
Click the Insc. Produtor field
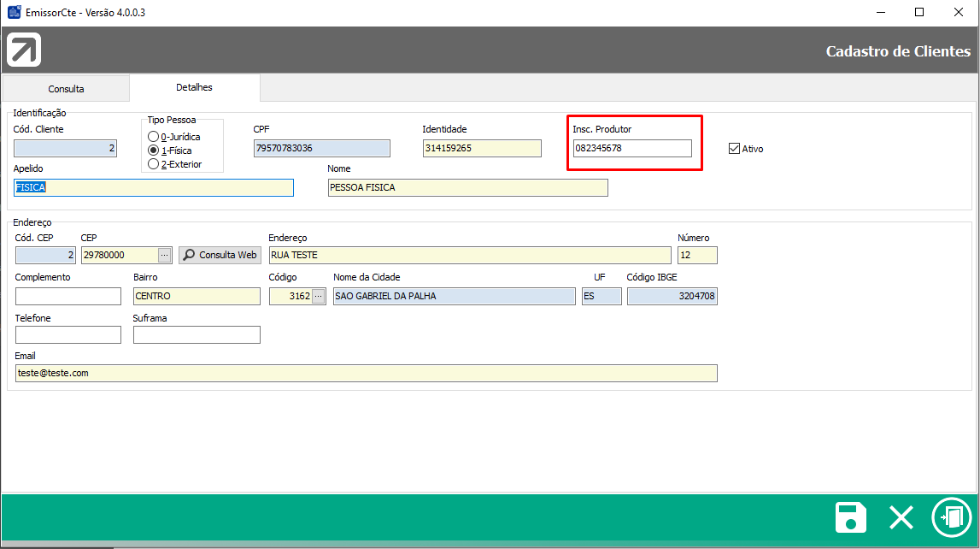tap(632, 148)
